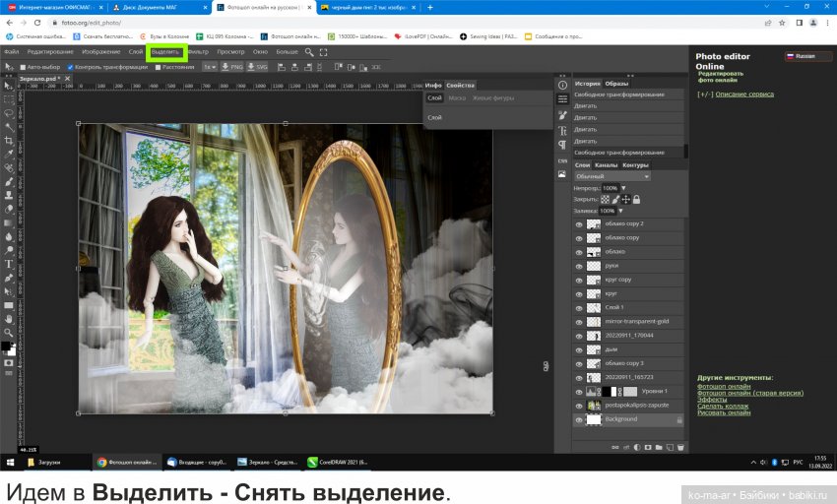Delete layer with the trash icon

pyautogui.click(x=680, y=448)
